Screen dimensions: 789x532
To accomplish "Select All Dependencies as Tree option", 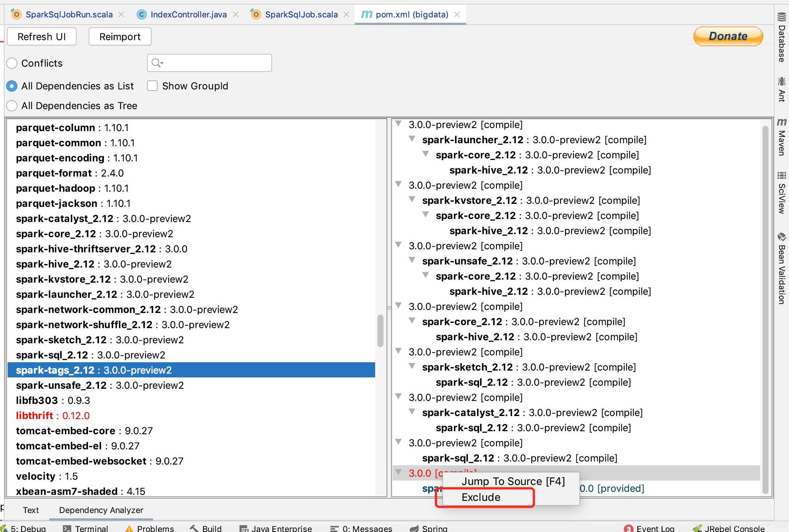I will pyautogui.click(x=12, y=106).
